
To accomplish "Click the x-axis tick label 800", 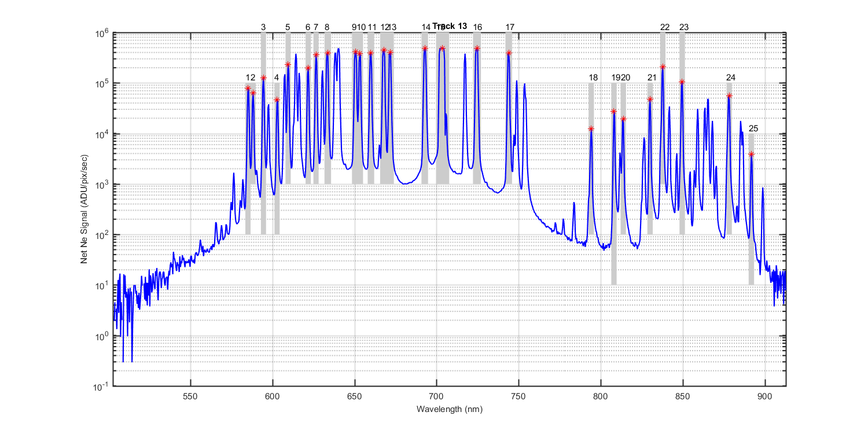I will click(x=601, y=396).
